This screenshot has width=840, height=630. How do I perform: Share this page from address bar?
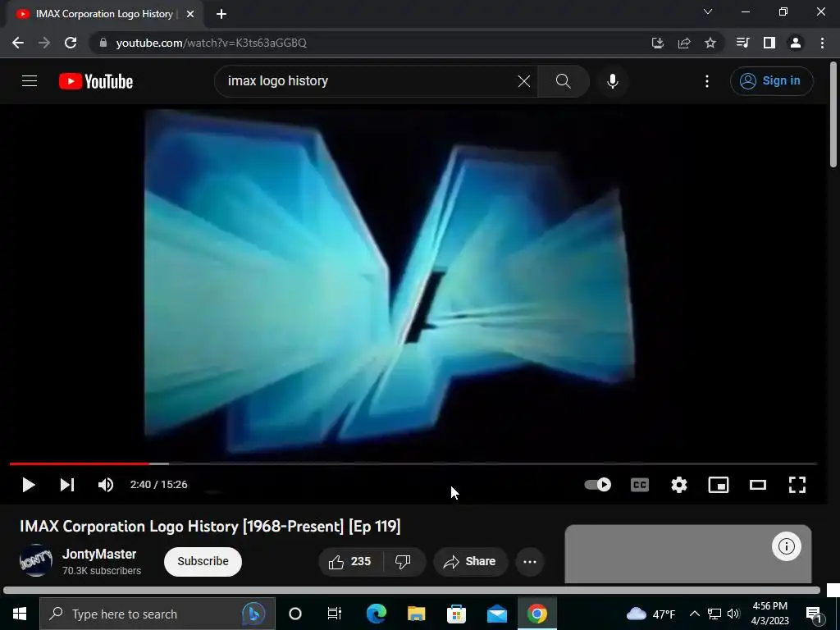point(683,43)
